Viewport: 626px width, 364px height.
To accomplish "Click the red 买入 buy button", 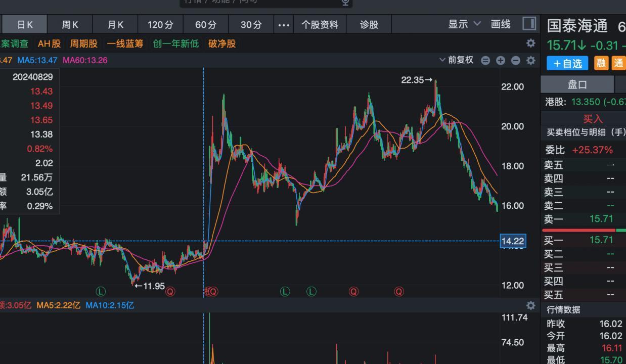I will click(593, 119).
